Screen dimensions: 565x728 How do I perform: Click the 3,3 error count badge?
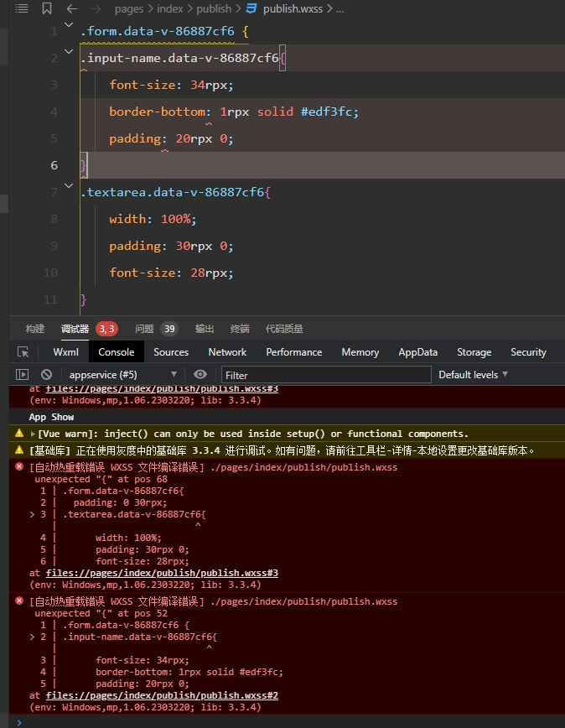tap(106, 329)
